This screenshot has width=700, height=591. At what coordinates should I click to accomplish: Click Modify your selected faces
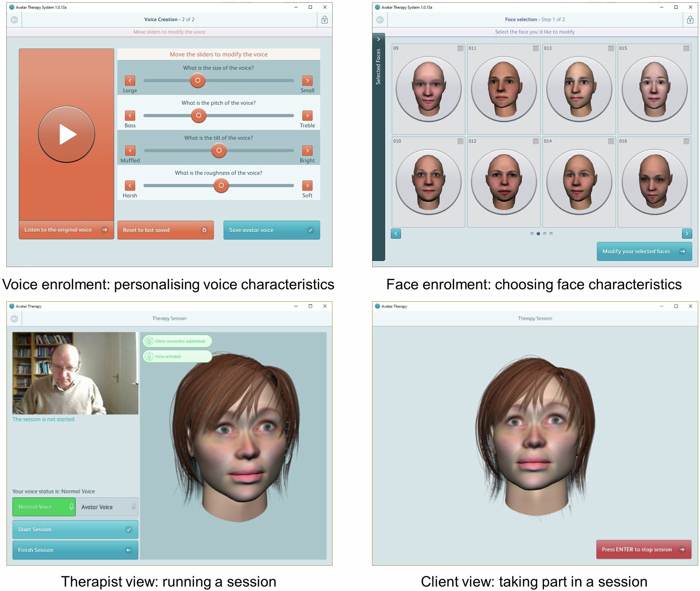click(644, 251)
